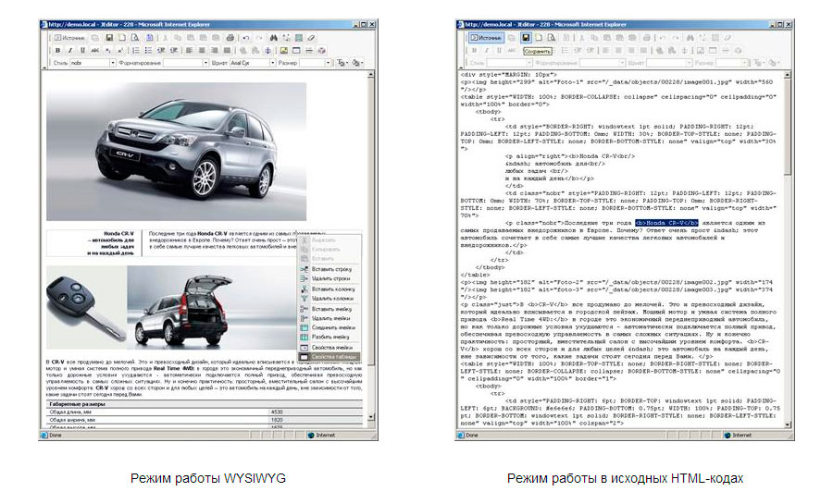Screen dimensions: 833x504
Task: Click scroll up arrow in WYSIWYG window
Action: pos(371,75)
